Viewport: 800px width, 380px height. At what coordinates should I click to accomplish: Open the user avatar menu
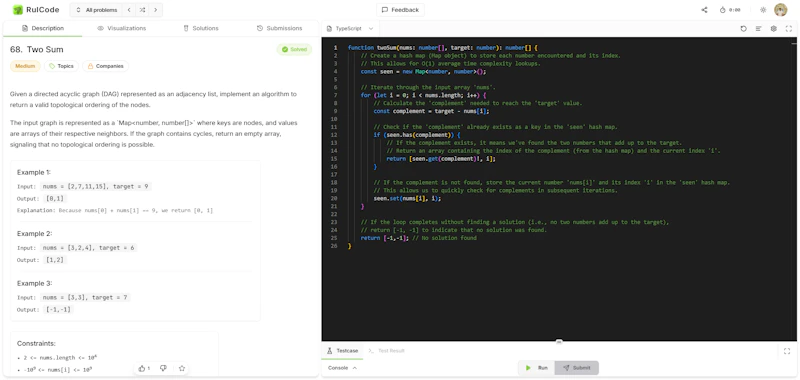780,10
